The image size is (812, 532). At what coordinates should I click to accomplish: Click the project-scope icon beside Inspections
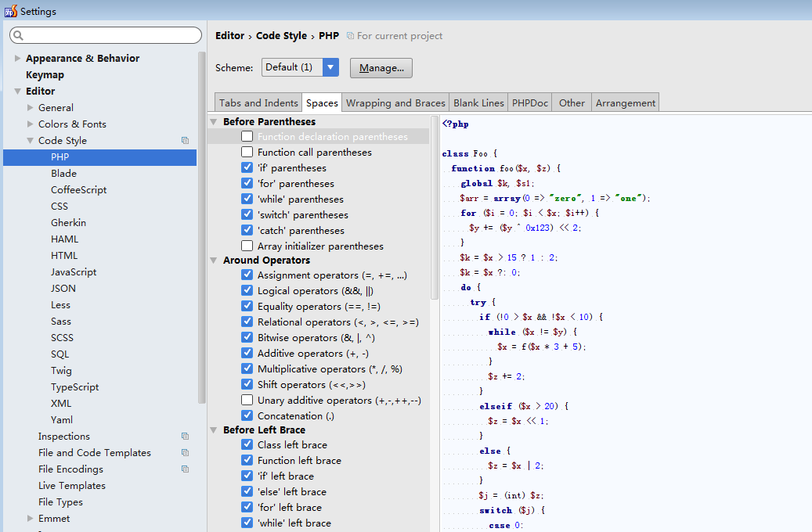(186, 437)
